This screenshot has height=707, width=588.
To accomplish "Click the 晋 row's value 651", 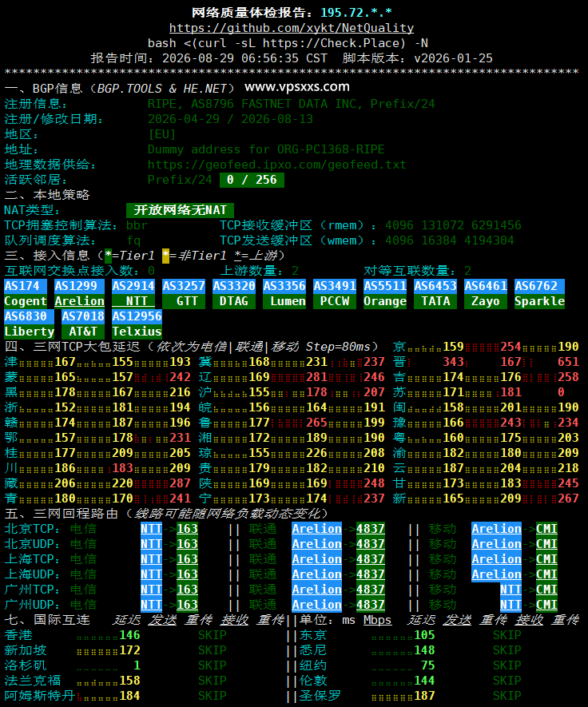I will pyautogui.click(x=568, y=362).
